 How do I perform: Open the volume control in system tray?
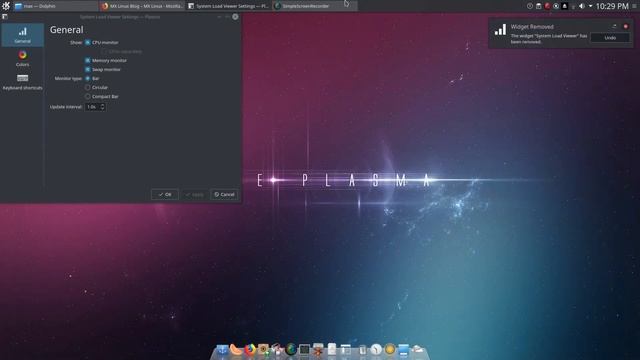pyautogui.click(x=582, y=6)
